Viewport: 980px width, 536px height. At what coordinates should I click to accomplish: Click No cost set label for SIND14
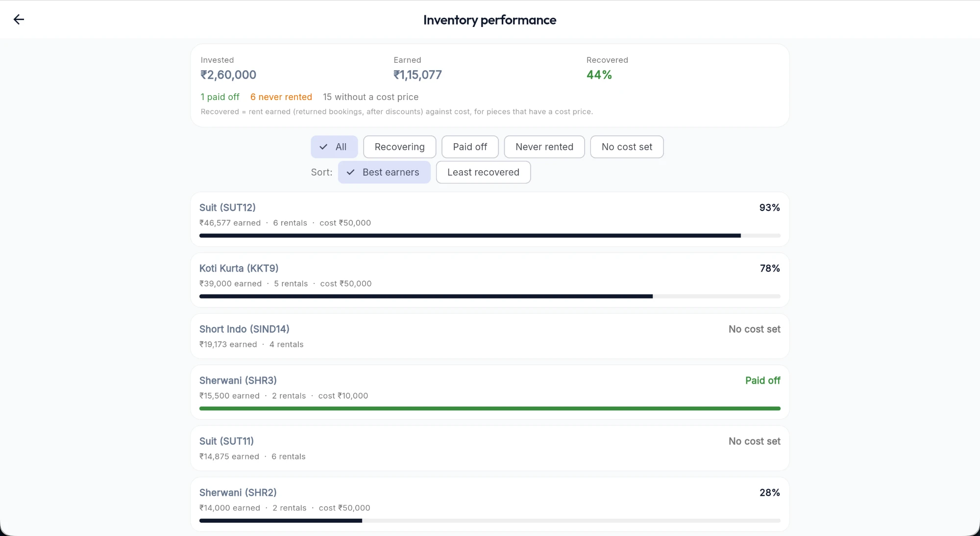point(754,329)
